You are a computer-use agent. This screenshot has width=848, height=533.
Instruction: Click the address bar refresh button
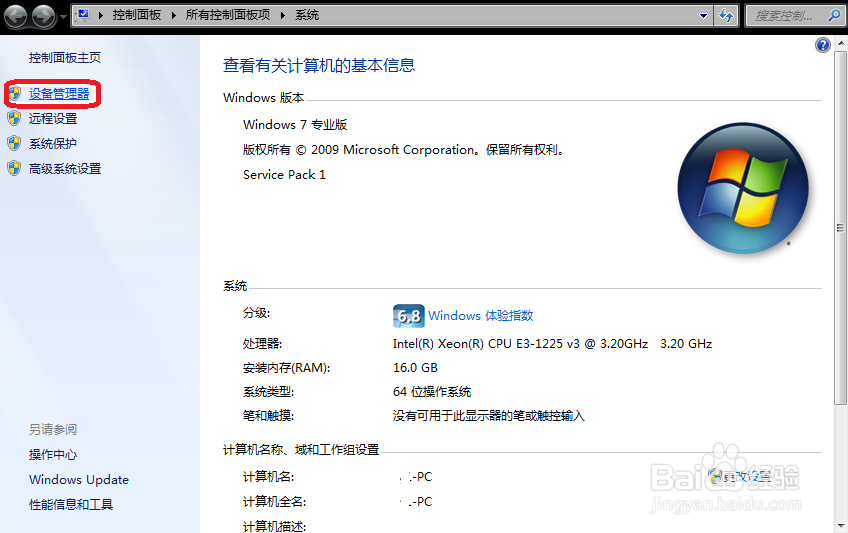pos(726,16)
